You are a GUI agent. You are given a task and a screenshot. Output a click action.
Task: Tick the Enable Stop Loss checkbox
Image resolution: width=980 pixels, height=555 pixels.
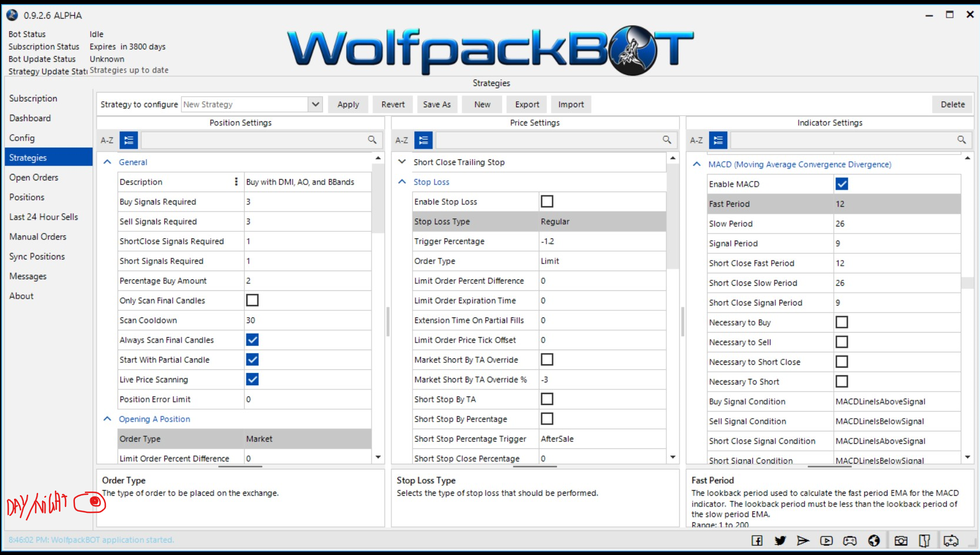(547, 201)
